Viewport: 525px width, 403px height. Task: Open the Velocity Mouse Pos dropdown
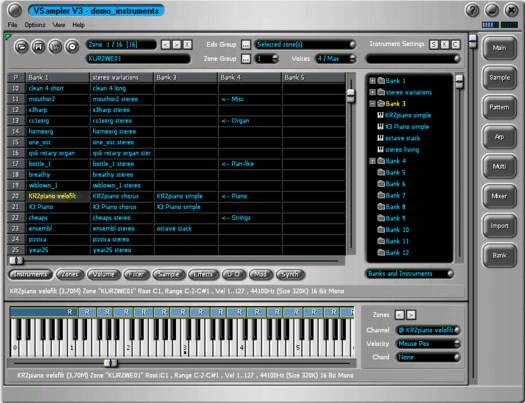tap(428, 344)
